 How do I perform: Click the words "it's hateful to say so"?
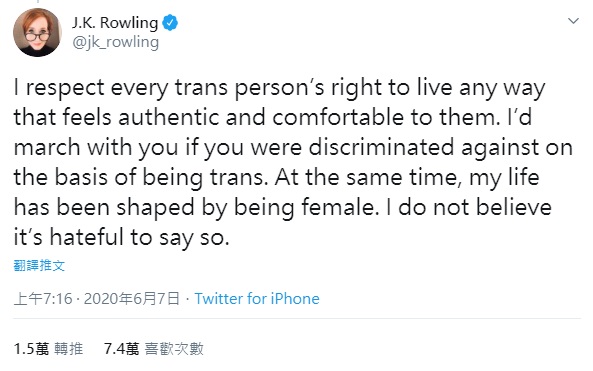(x=121, y=238)
